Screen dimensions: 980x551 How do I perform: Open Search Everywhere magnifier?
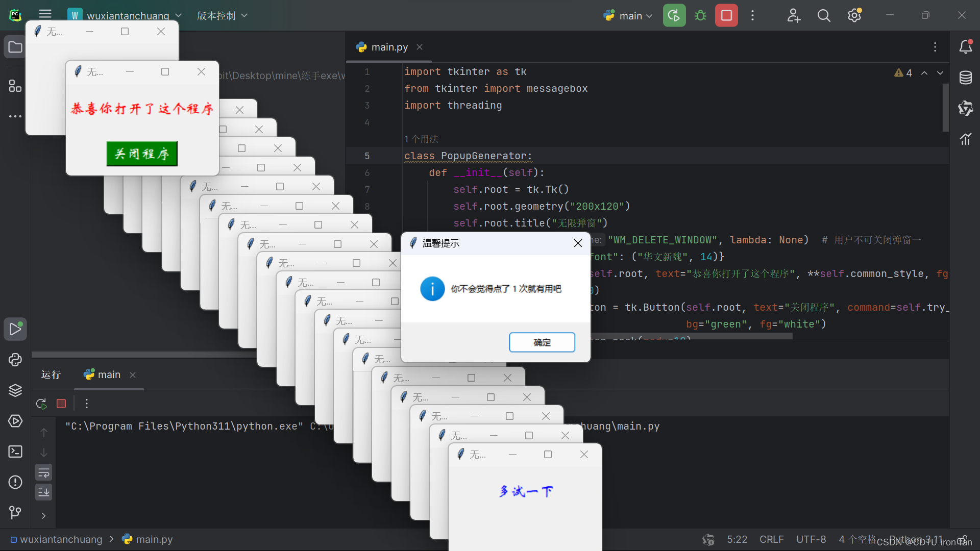tap(824, 15)
